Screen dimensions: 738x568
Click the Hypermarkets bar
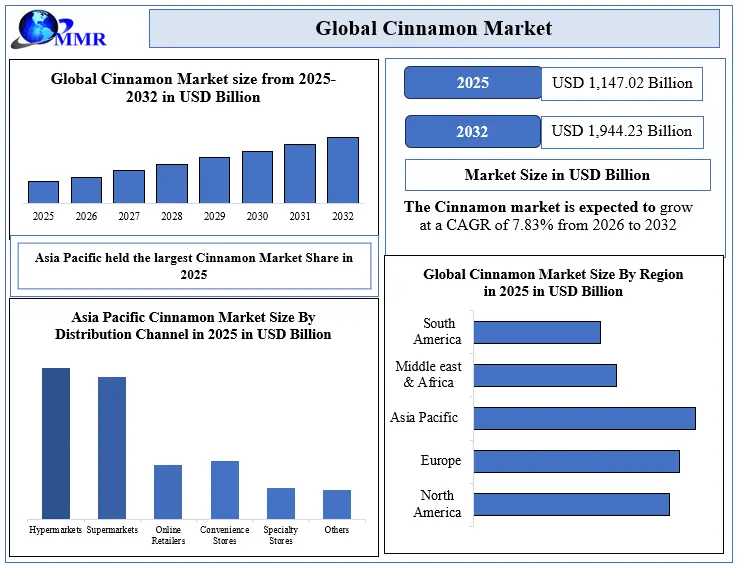(x=56, y=442)
